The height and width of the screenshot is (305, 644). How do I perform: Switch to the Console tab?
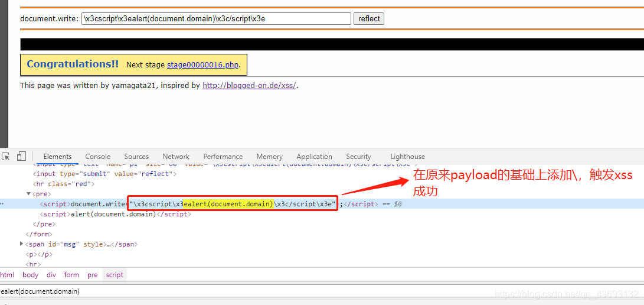coord(98,157)
